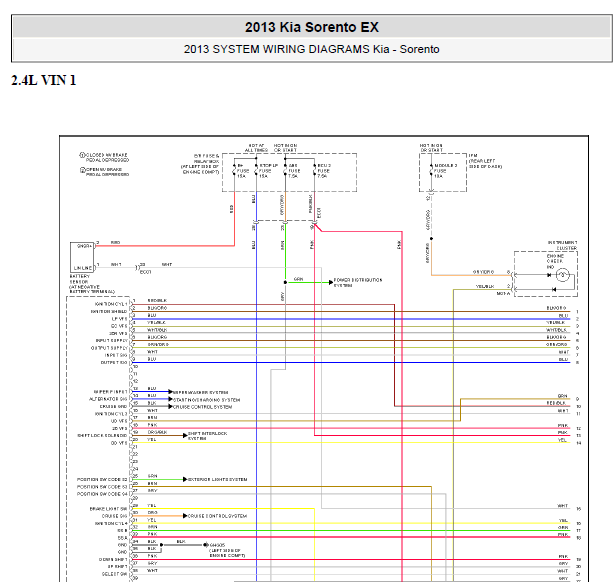Click the 'LIN LINE' terminal on battery sensor
The width and height of the screenshot is (613, 582).
(83, 268)
